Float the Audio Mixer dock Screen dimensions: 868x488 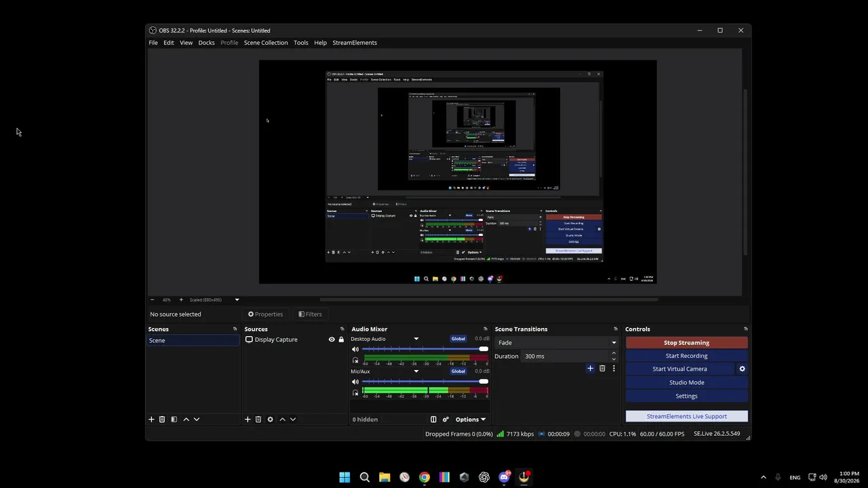coord(486,329)
